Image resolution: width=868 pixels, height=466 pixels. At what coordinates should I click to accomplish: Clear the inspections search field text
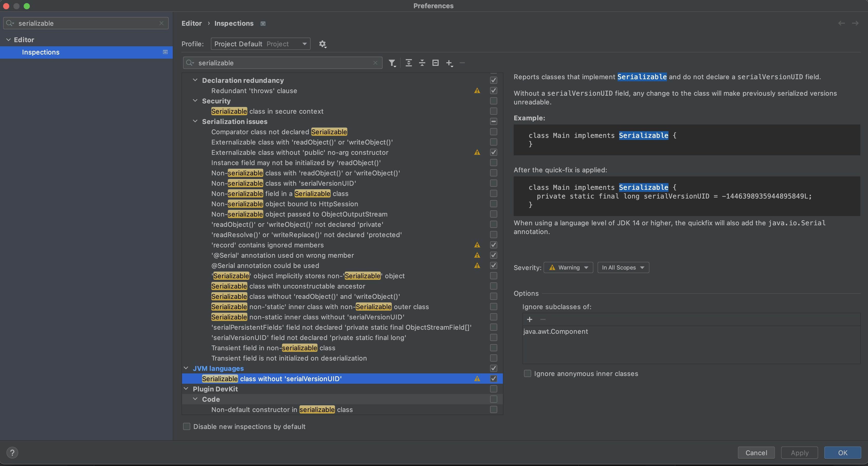pyautogui.click(x=375, y=63)
